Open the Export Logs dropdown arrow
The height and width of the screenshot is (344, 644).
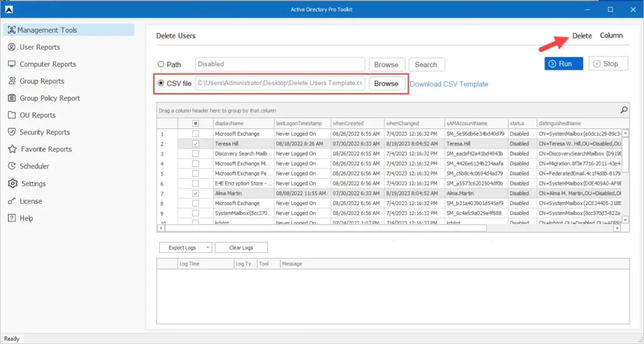[208, 248]
